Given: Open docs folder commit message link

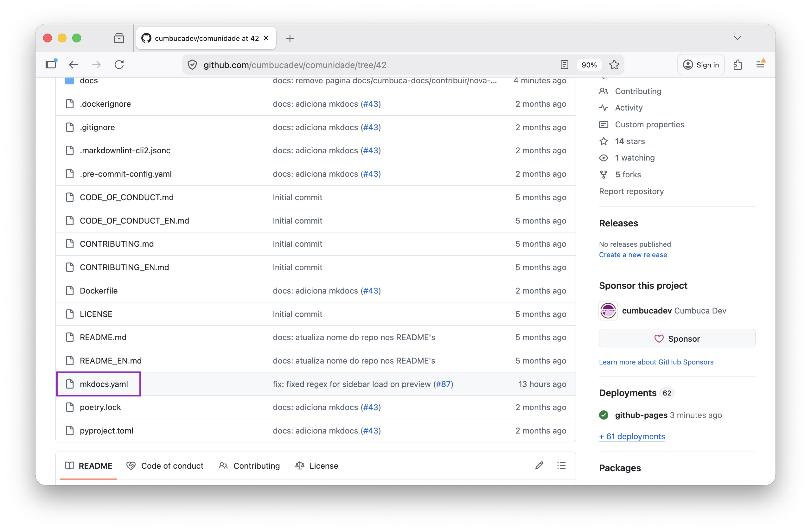Looking at the screenshot, I should (384, 81).
